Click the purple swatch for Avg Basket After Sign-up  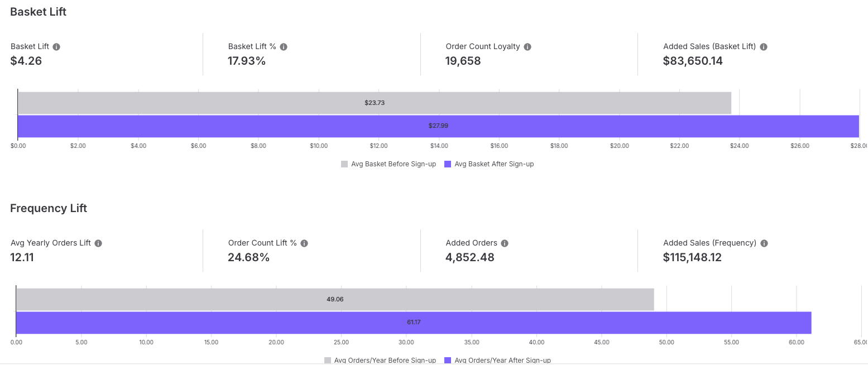448,164
